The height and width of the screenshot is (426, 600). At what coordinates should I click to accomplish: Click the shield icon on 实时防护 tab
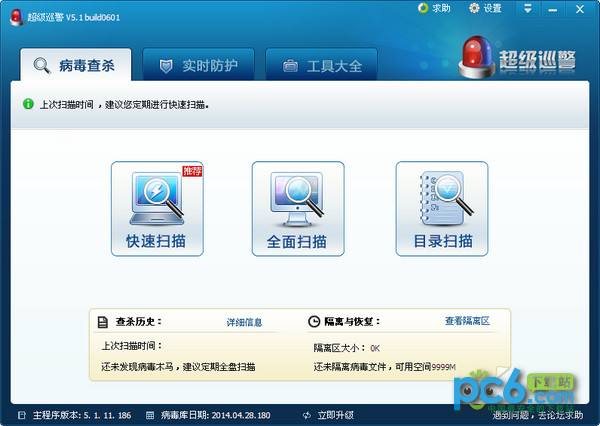click(x=166, y=66)
